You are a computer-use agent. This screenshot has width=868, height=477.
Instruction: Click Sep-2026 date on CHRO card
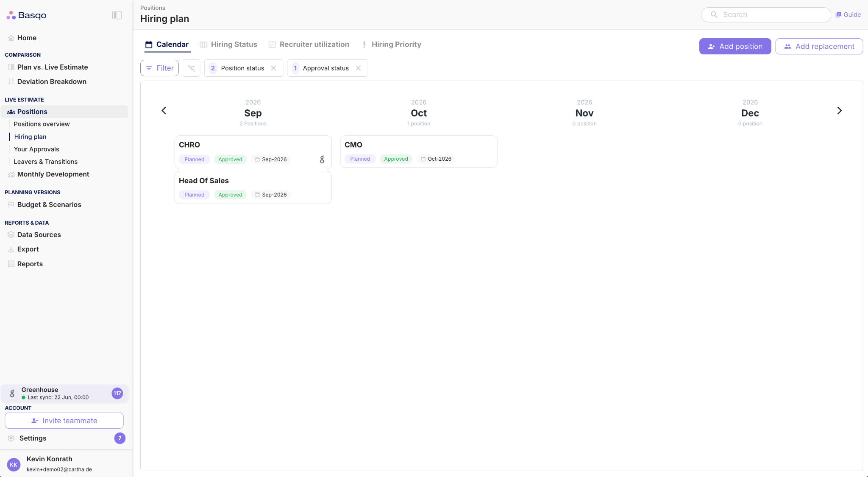[271, 159]
